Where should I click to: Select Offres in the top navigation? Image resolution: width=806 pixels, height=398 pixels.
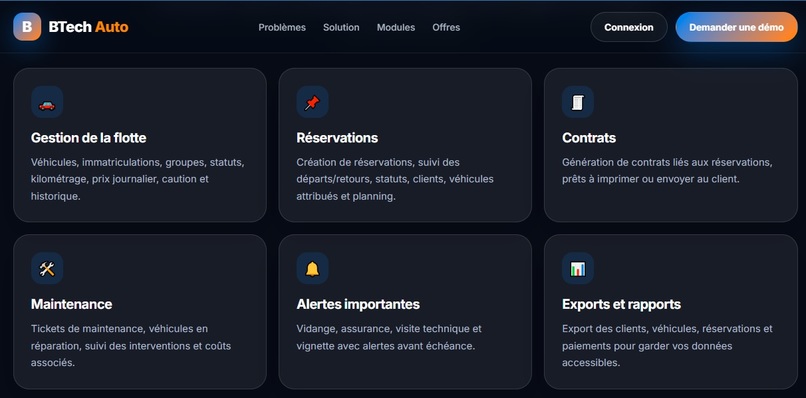pos(446,27)
